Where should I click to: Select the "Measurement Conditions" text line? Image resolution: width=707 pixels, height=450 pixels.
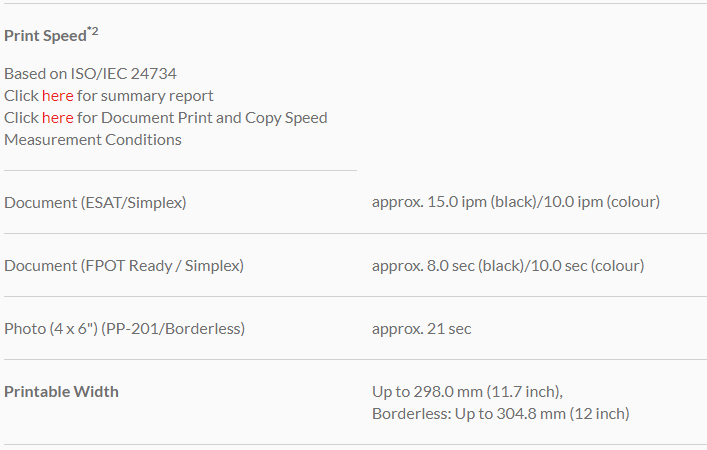click(93, 140)
